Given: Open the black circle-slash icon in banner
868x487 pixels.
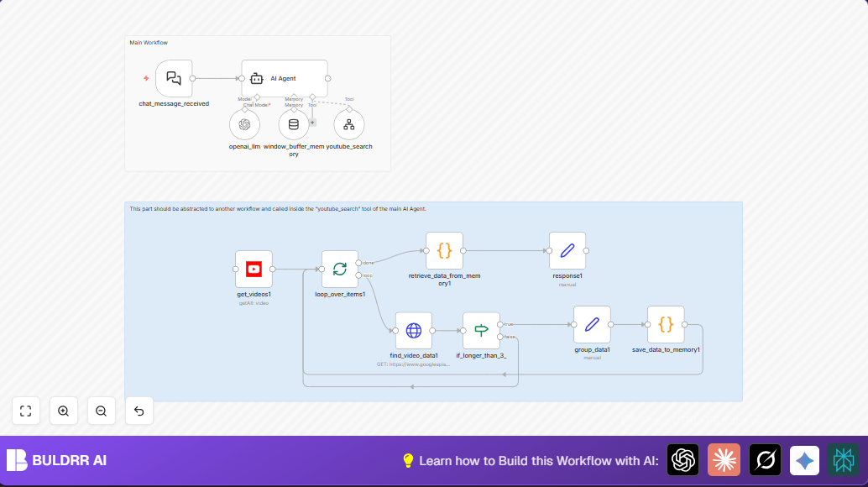Looking at the screenshot, I should pyautogui.click(x=765, y=460).
